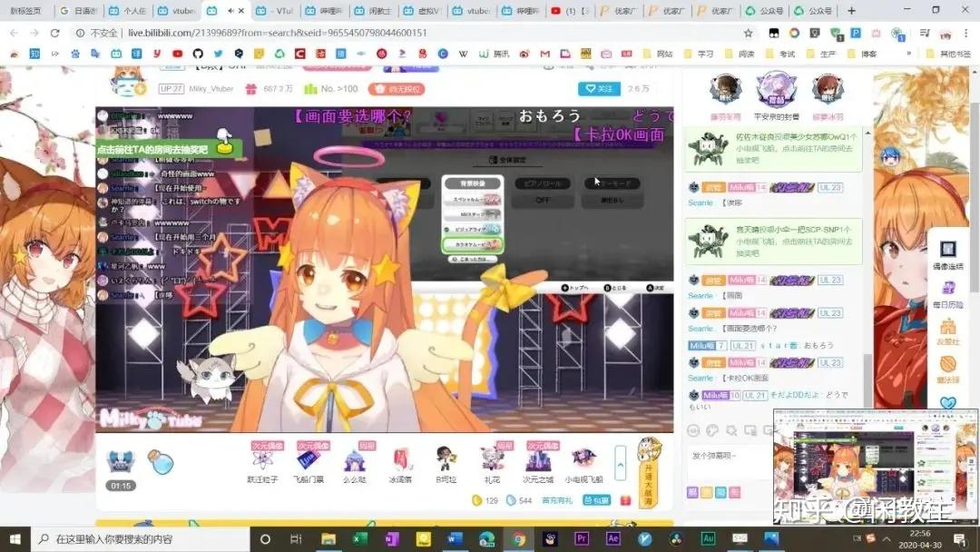Select the yellow danmaku swatch
980x552 pixels.
pos(706,493)
